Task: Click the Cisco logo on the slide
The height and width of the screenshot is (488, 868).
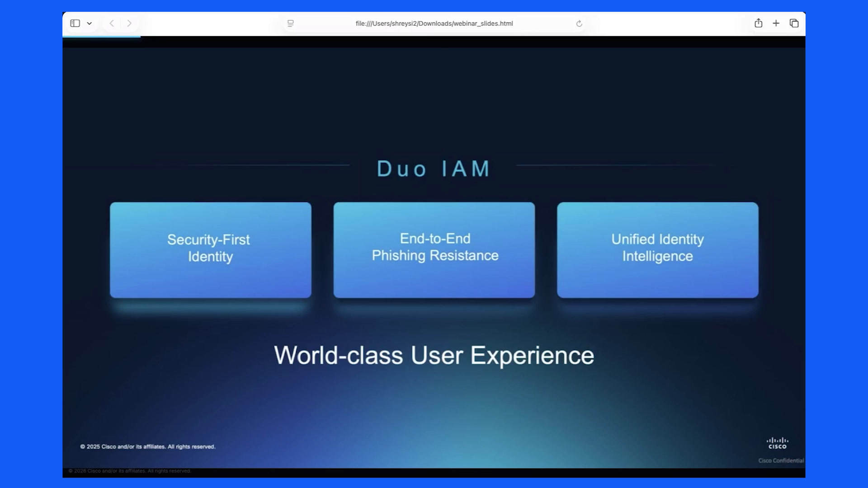Action: click(x=778, y=443)
